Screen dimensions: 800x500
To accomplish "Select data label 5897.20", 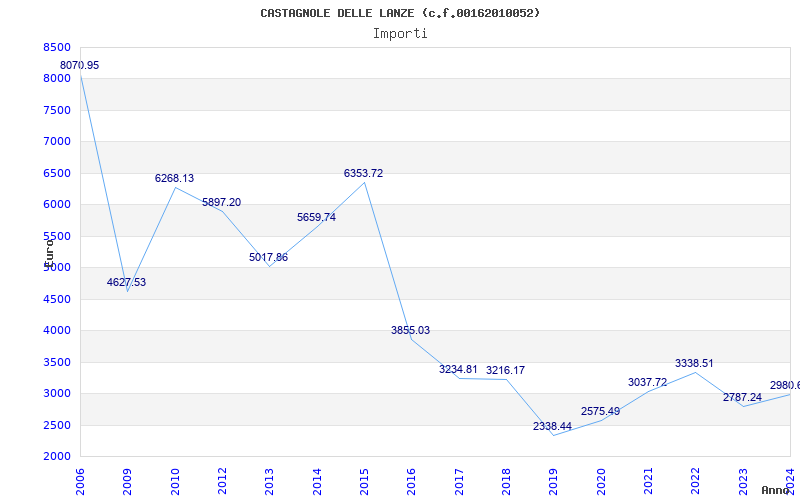I will 221,202.
